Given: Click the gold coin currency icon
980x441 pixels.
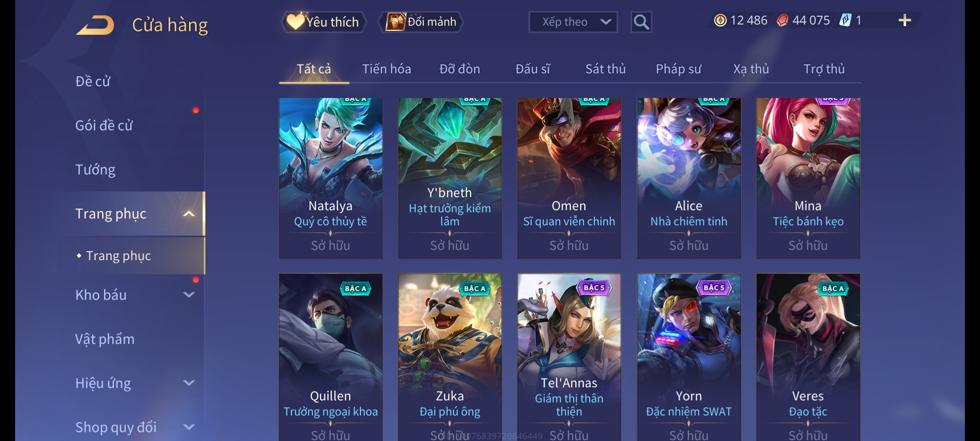Looking at the screenshot, I should [720, 20].
